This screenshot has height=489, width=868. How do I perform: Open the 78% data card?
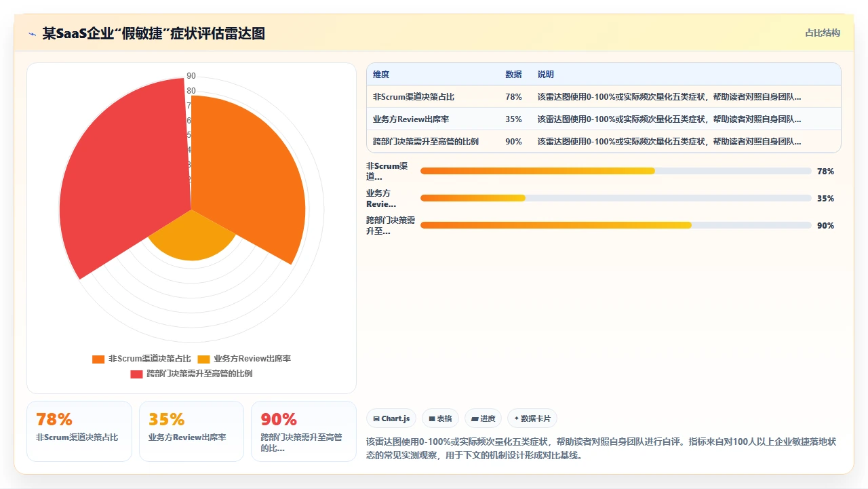click(x=79, y=431)
